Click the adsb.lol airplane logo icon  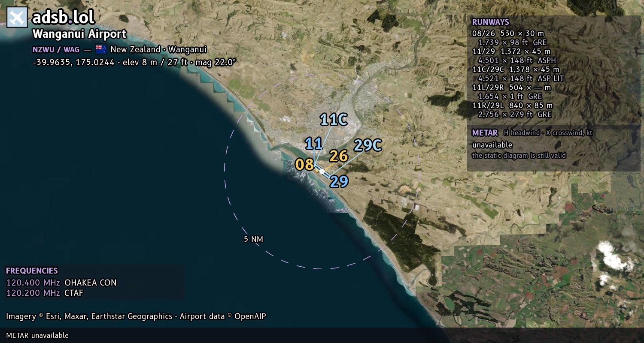click(x=17, y=18)
